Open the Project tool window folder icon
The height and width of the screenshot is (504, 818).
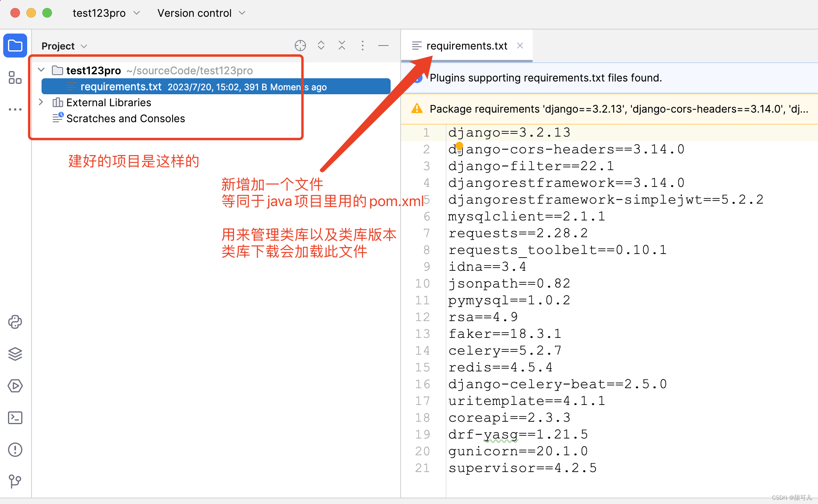[x=15, y=46]
